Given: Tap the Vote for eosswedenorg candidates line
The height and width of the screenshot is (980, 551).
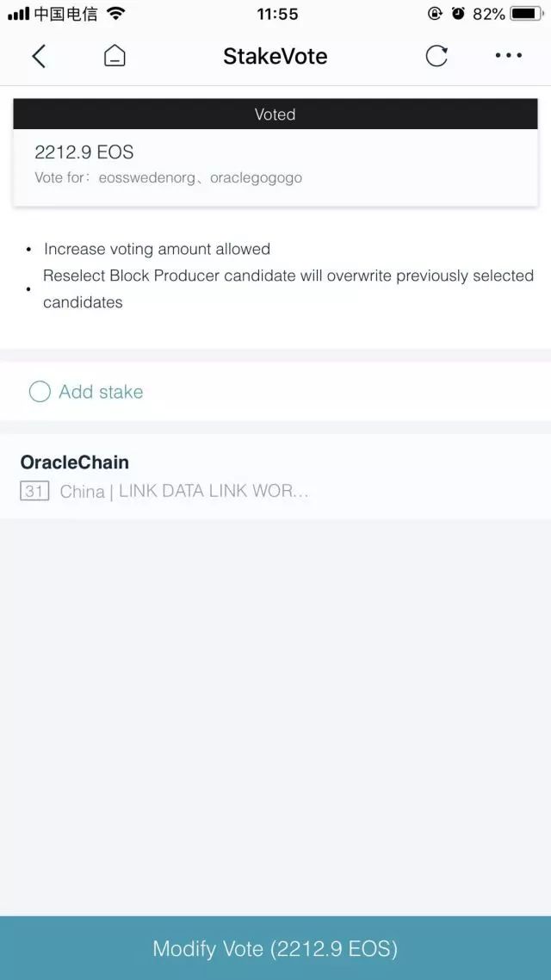Looking at the screenshot, I should (169, 178).
